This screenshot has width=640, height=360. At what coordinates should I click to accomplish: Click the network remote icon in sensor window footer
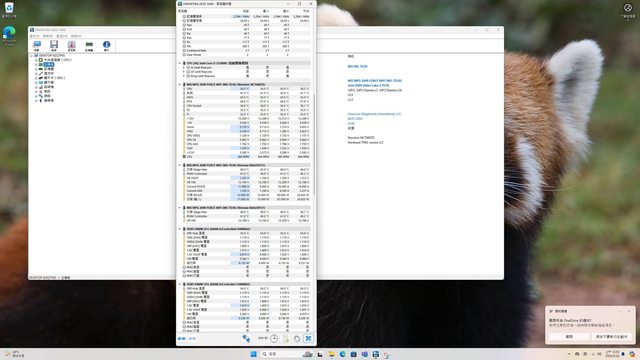[x=246, y=338]
